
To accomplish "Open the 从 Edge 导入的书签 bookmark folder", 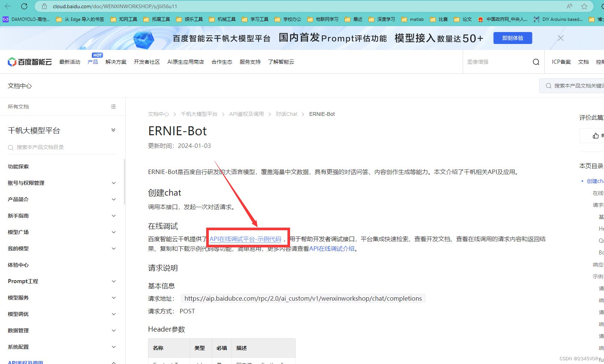I will click(80, 19).
